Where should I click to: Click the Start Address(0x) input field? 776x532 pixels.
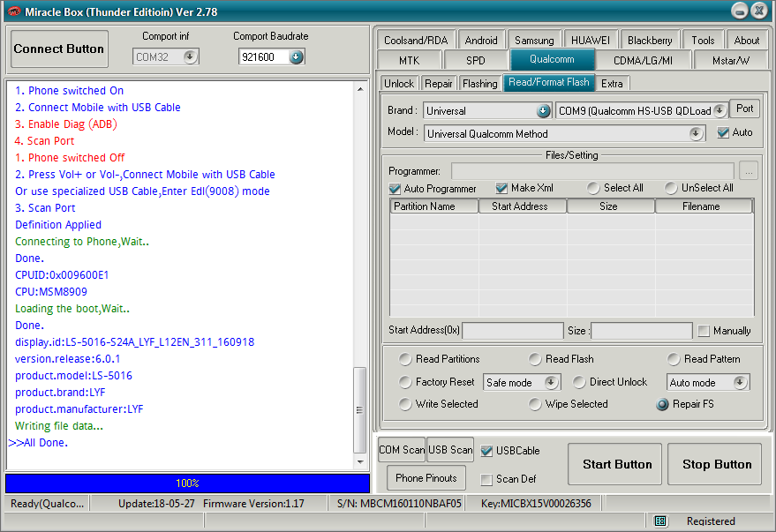pyautogui.click(x=513, y=331)
